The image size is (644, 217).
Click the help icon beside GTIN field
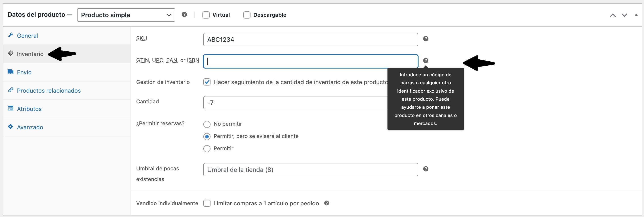pyautogui.click(x=425, y=61)
